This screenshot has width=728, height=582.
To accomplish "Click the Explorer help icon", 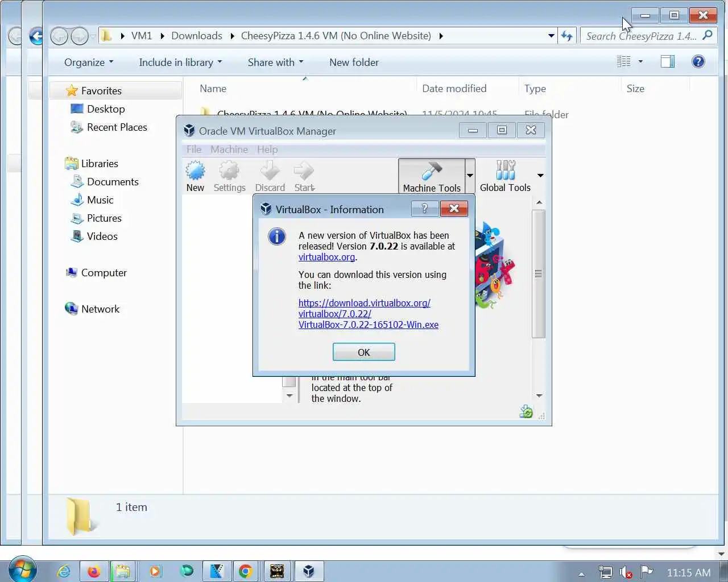I will (x=698, y=61).
